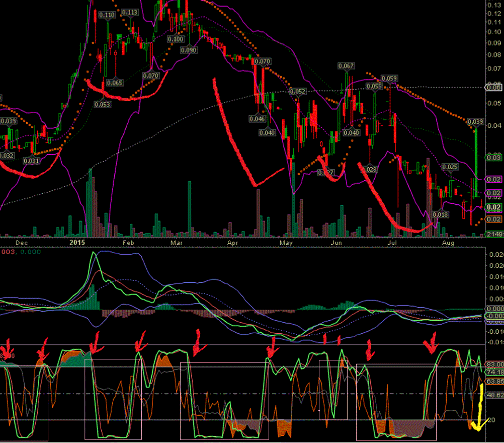Click the 0.046 price label bubble

(x=257, y=119)
